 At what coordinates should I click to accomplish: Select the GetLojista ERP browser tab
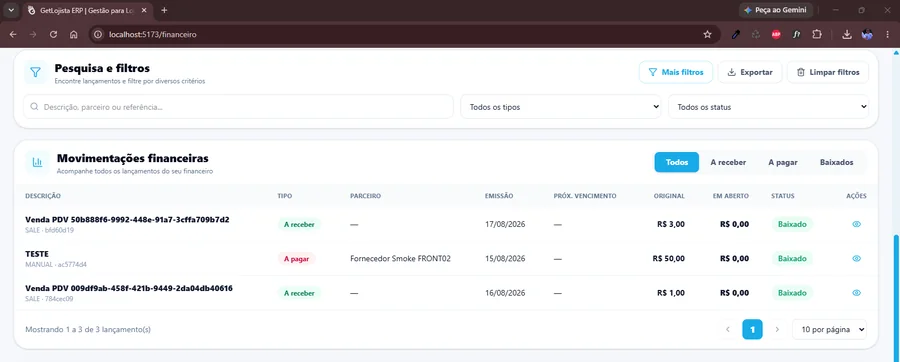(x=88, y=10)
